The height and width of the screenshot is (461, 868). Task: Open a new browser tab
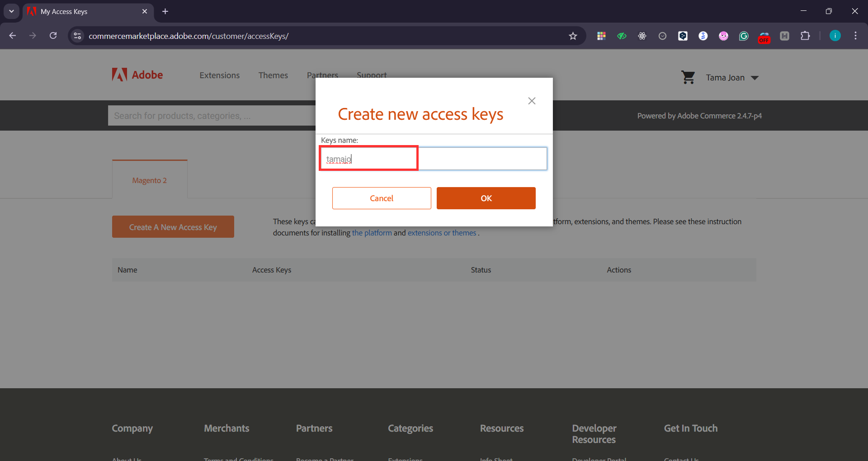click(165, 11)
